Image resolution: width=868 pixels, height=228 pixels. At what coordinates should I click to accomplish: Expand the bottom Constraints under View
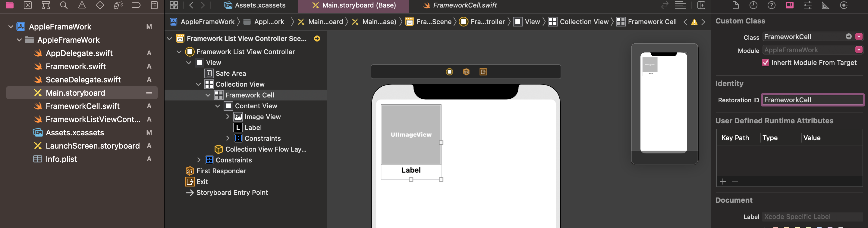[199, 160]
